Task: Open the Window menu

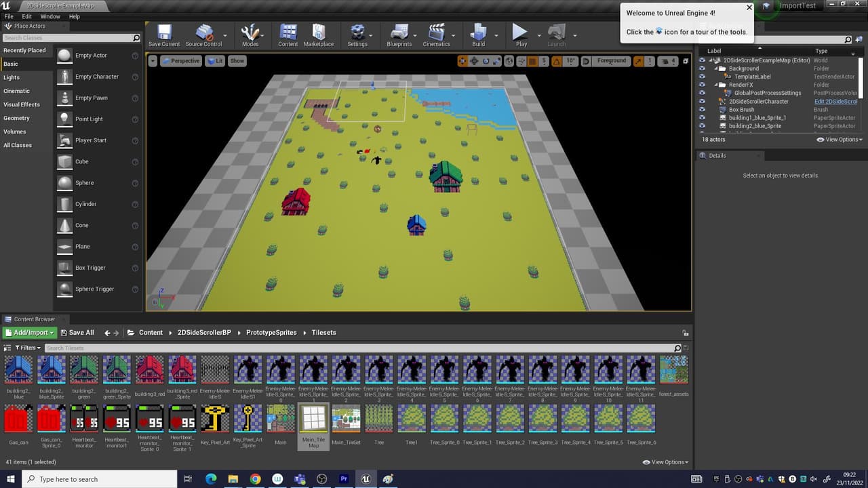Action: [x=50, y=16]
